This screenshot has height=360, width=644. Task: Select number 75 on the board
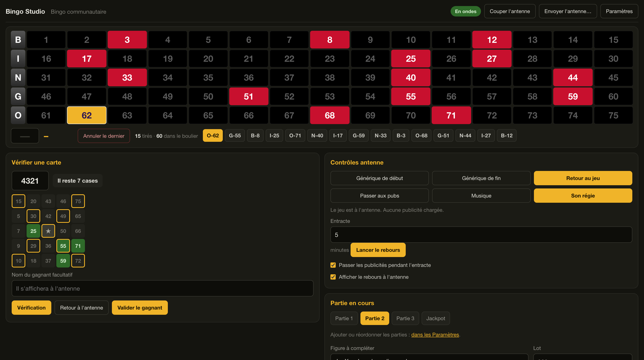[x=613, y=115]
